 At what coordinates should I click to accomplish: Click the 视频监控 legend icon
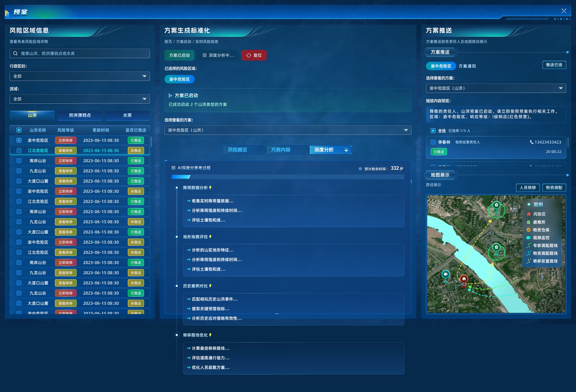click(x=529, y=238)
